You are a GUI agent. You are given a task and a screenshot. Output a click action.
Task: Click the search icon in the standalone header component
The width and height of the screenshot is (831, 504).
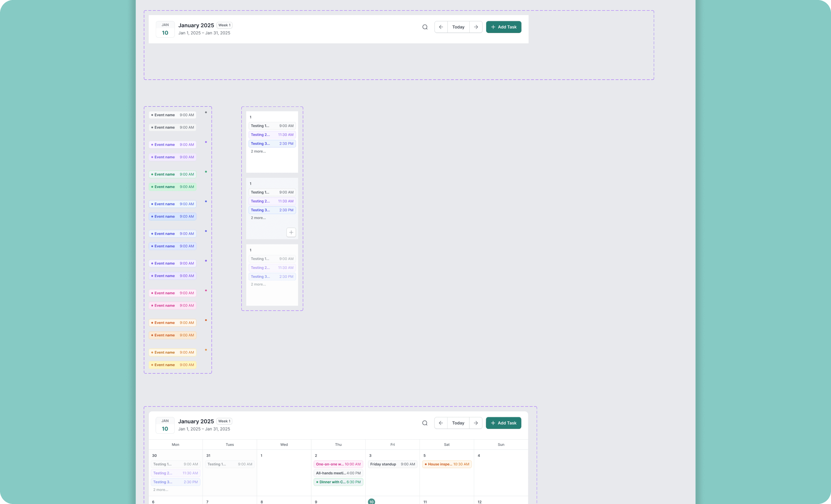pyautogui.click(x=425, y=27)
